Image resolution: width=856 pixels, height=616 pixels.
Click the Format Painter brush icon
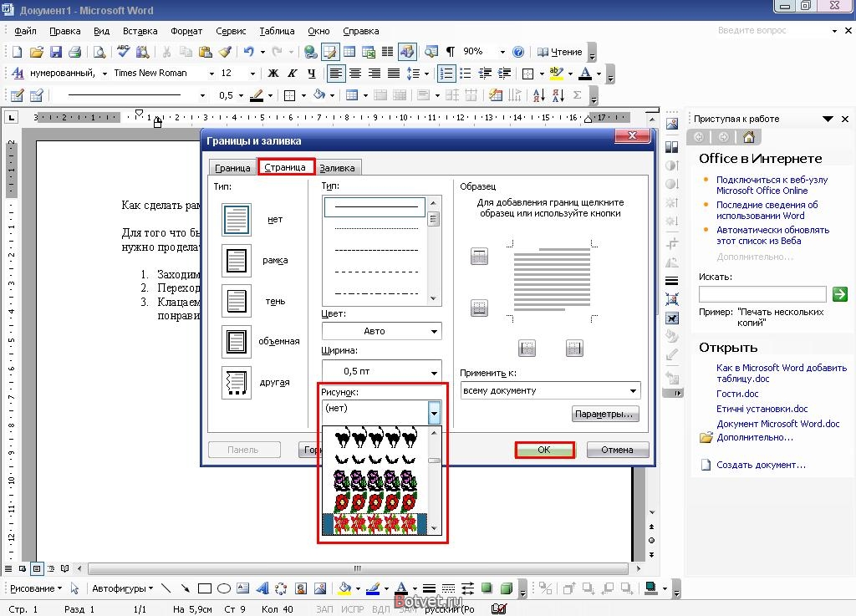point(224,52)
